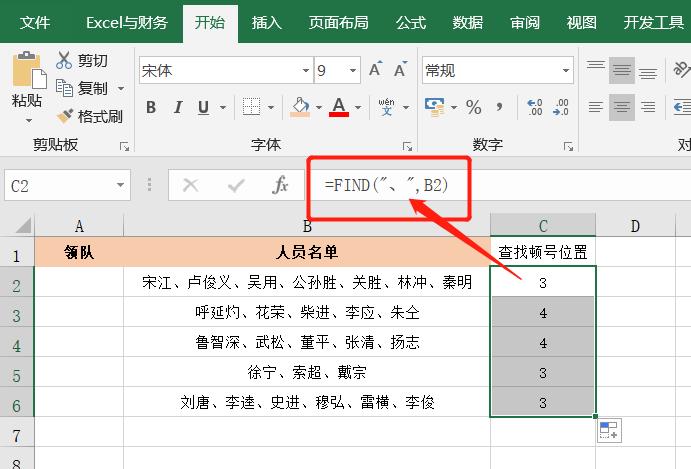
Task: Toggle center horizontal alignment
Action: coord(622,107)
